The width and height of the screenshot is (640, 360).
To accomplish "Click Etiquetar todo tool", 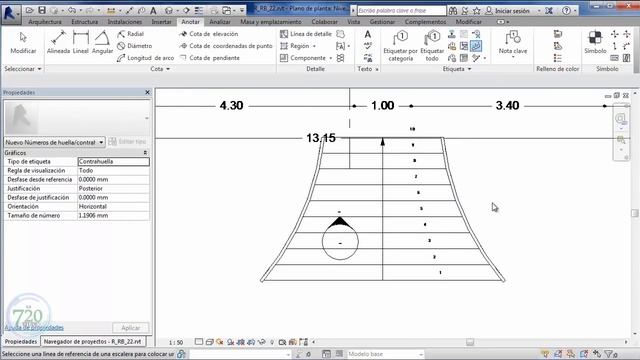I will coord(432,46).
